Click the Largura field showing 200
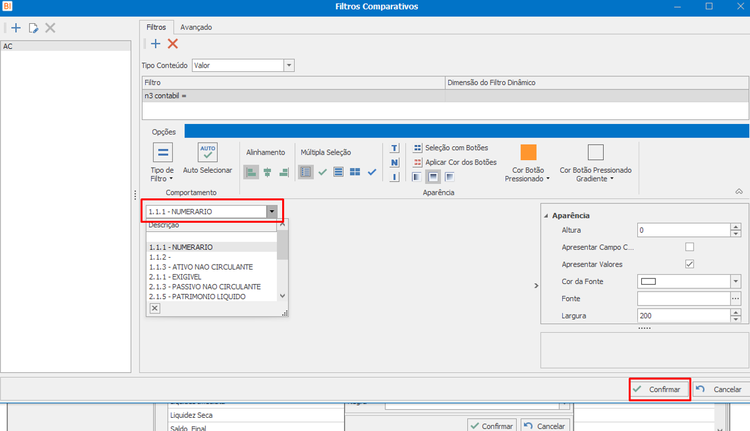 click(x=684, y=316)
